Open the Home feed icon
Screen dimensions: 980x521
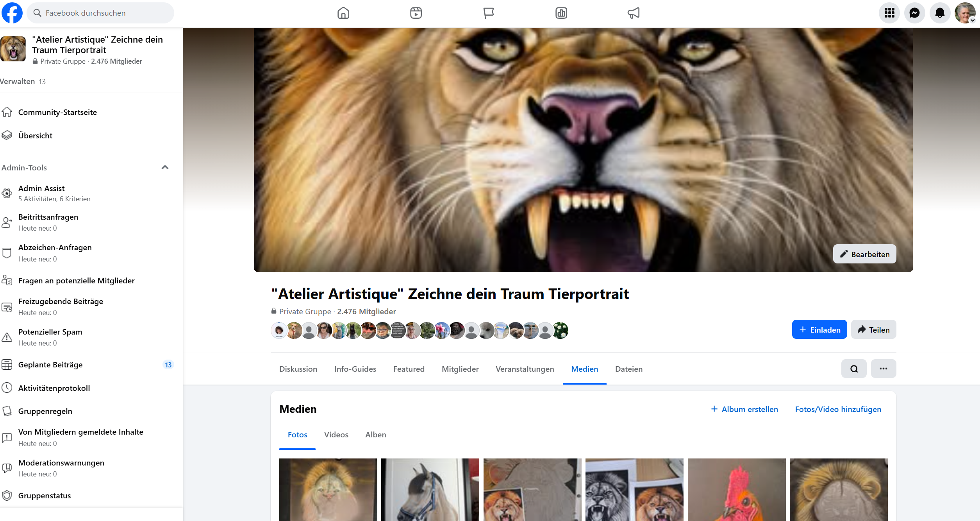coord(343,13)
